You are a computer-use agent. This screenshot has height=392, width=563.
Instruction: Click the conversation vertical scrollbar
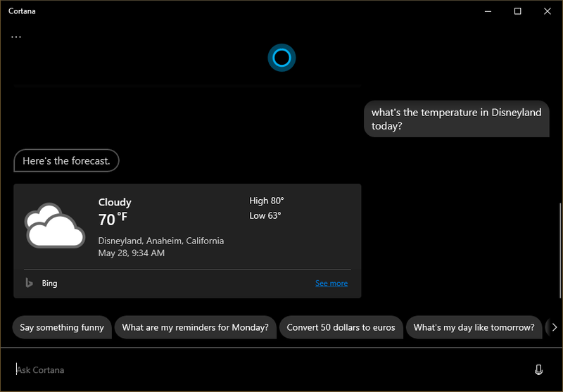(x=560, y=251)
